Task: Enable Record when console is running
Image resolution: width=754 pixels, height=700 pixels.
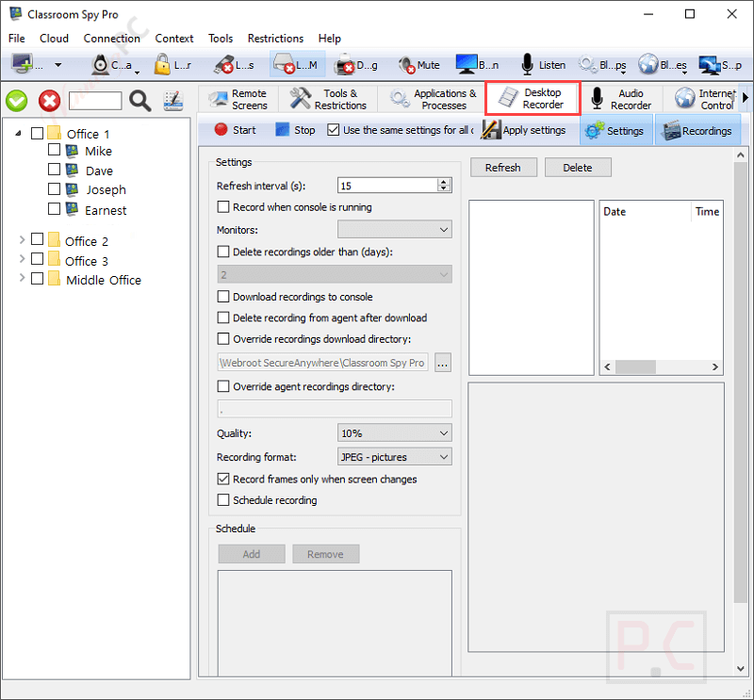Action: click(224, 207)
